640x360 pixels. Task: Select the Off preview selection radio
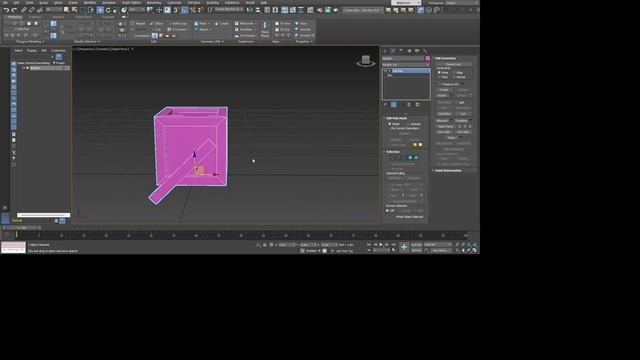(388, 211)
